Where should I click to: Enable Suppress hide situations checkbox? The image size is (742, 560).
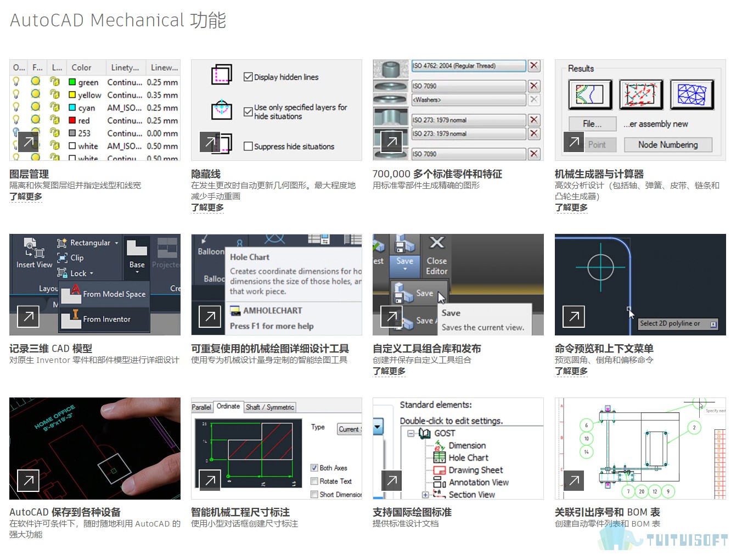point(248,146)
